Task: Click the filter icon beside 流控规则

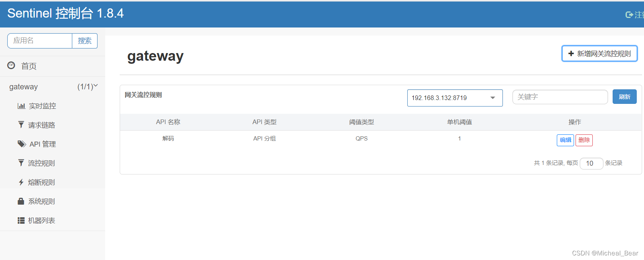Action: click(x=21, y=163)
